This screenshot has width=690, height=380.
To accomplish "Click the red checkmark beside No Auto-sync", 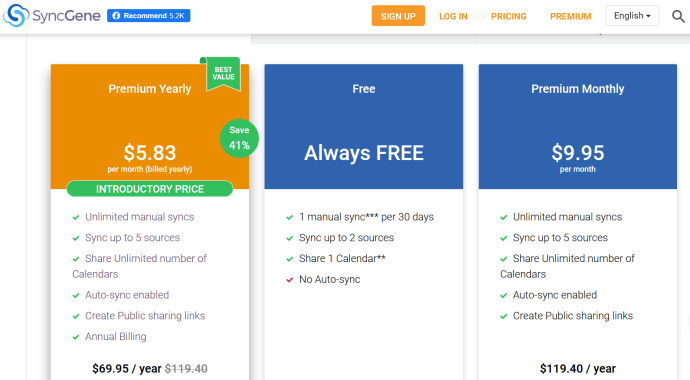I will point(290,280).
